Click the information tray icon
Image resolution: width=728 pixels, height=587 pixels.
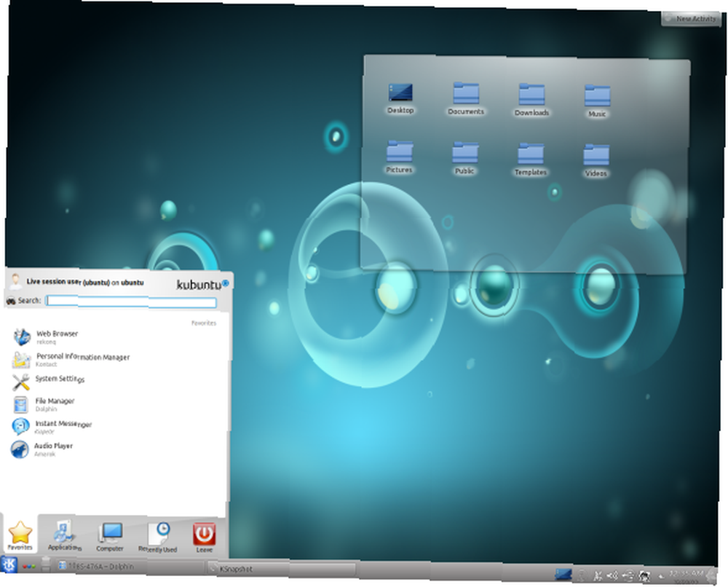click(582, 576)
